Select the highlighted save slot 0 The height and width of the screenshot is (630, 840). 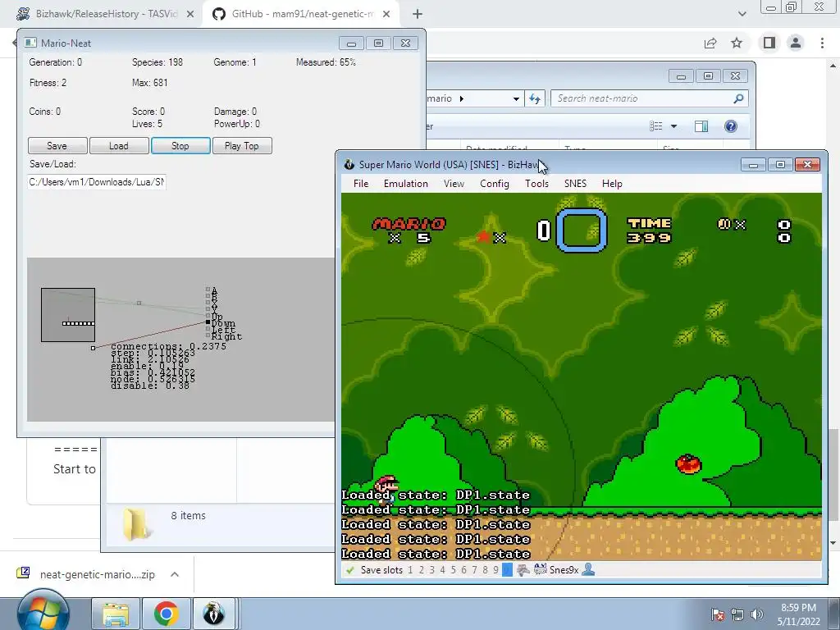click(507, 570)
